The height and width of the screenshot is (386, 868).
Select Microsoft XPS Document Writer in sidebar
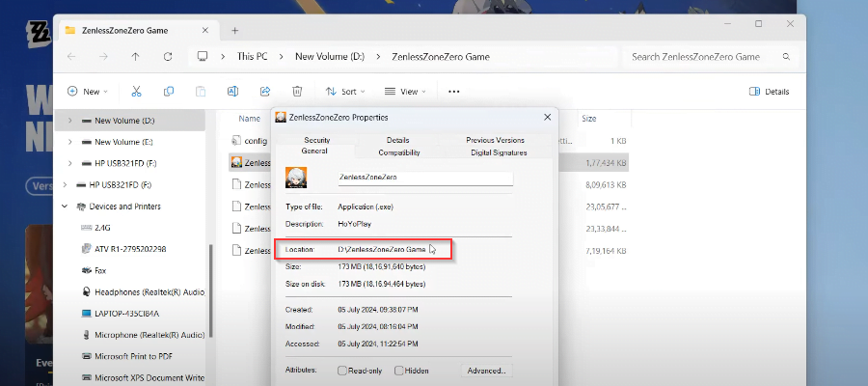pos(143,377)
